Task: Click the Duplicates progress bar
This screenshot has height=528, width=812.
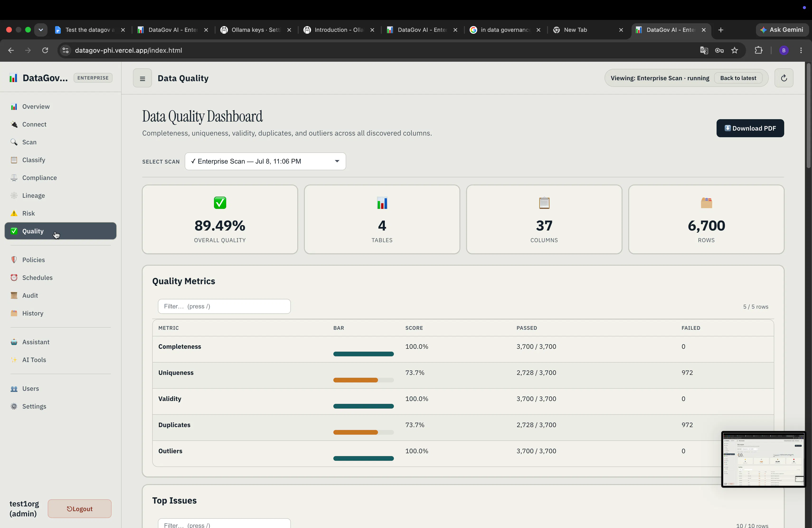Action: point(363,432)
